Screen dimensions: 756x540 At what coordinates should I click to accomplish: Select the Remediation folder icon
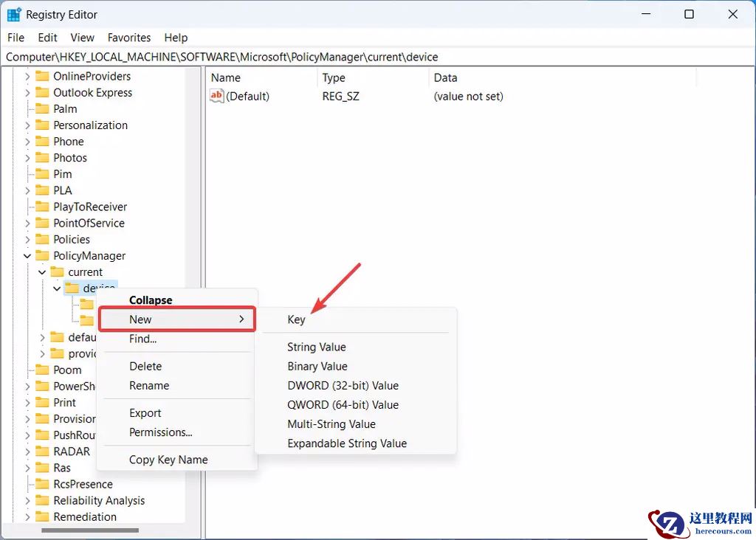[42, 516]
